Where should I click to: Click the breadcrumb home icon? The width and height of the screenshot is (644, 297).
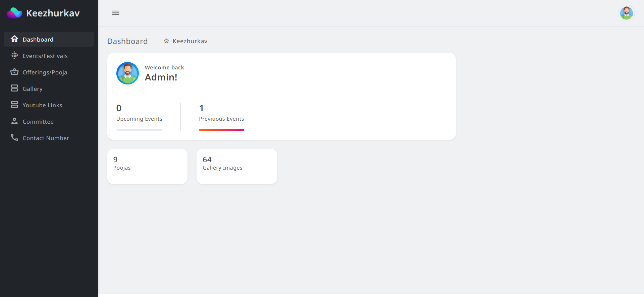166,41
